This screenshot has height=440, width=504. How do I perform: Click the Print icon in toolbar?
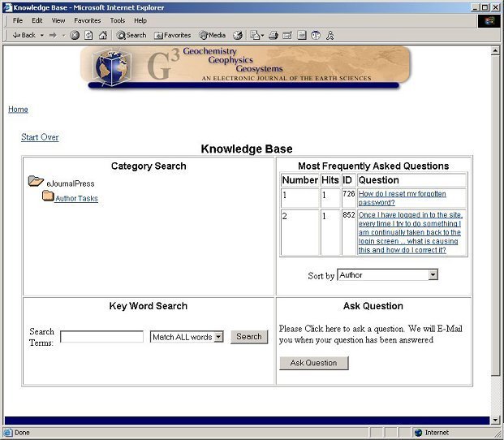(274, 35)
